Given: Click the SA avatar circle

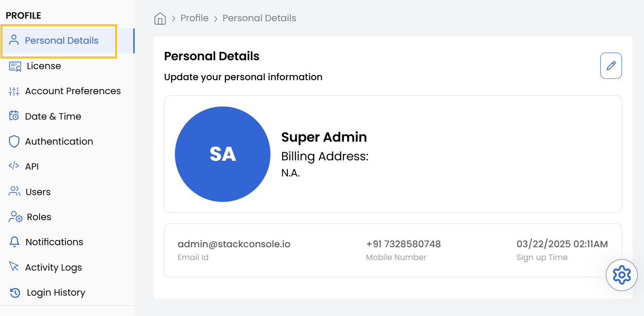Looking at the screenshot, I should 222,154.
